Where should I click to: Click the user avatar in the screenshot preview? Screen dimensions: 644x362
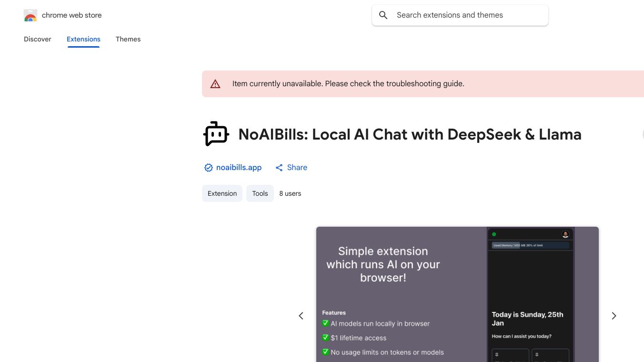click(x=565, y=234)
